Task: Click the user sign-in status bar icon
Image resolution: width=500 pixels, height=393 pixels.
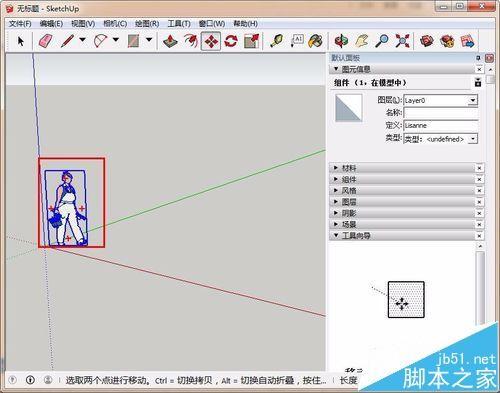Action: coord(48,380)
